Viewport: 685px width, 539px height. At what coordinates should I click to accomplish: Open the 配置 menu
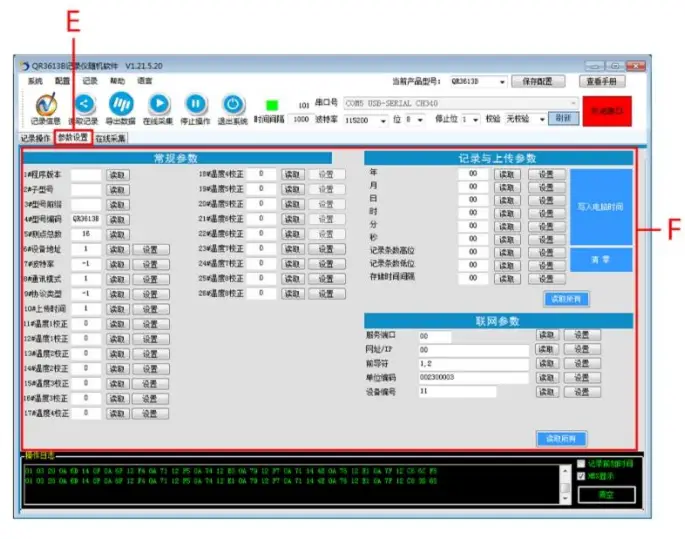click(x=62, y=81)
